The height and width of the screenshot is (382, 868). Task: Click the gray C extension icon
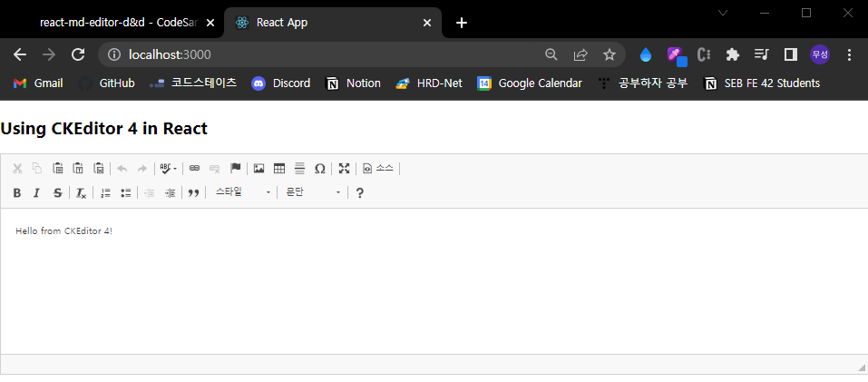click(x=704, y=54)
